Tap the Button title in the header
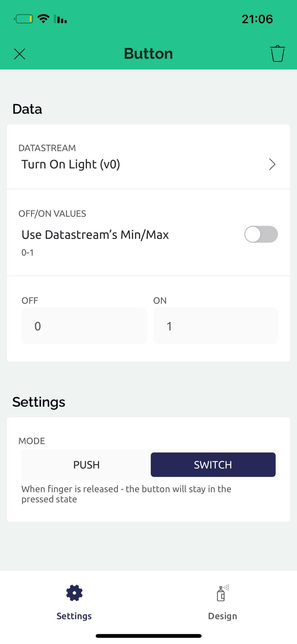Viewport: 297px width, 644px height. 148,53
